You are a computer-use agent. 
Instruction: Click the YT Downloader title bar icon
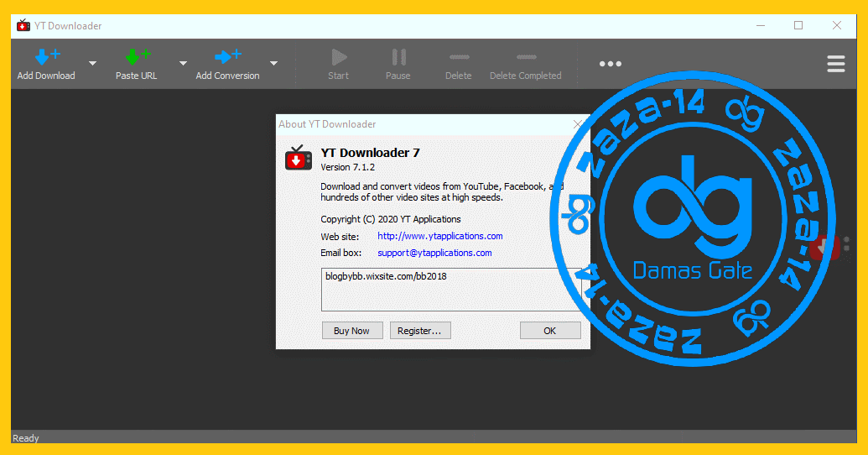(23, 25)
